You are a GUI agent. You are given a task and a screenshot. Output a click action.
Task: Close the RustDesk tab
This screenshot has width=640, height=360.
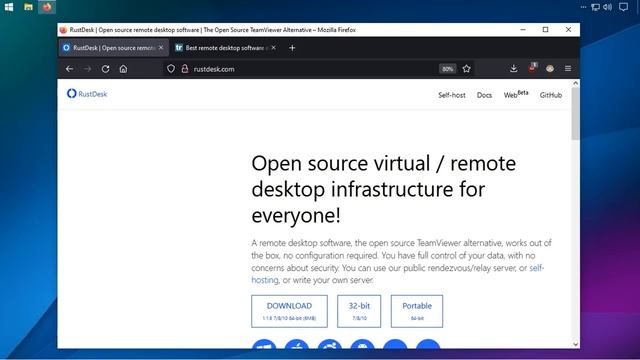click(x=161, y=48)
